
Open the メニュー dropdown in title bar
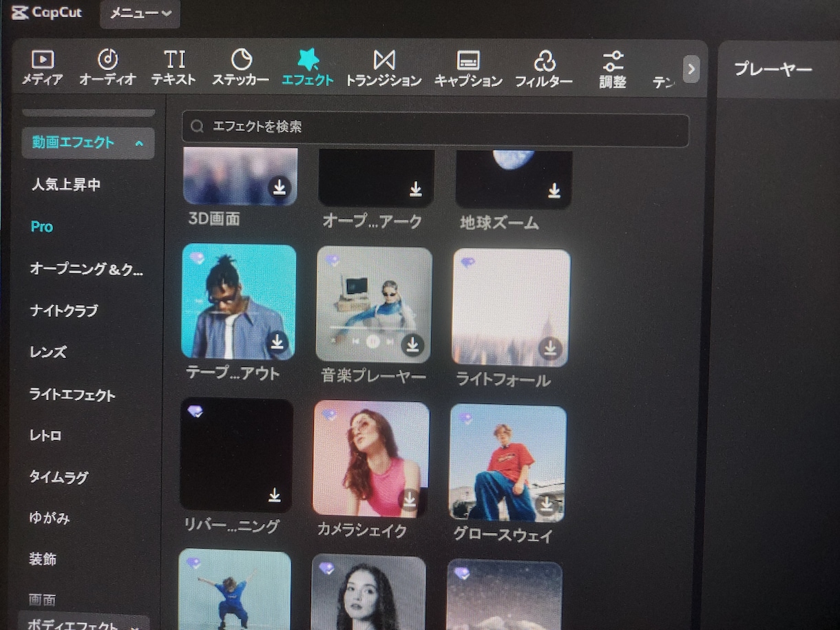click(x=140, y=14)
